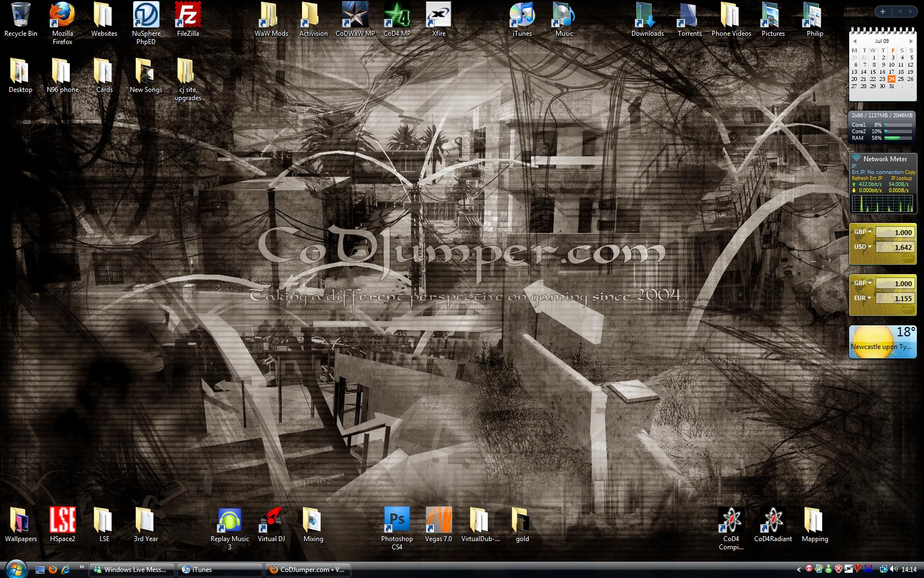Select day 24 in calendar gadget
Screen dimensions: 924x578
click(x=892, y=79)
